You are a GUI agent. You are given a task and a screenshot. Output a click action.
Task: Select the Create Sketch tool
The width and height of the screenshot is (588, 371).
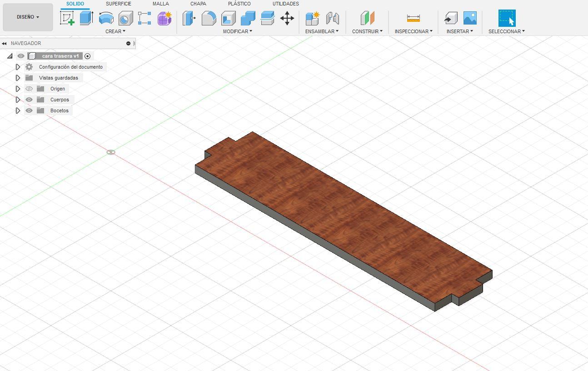coord(67,18)
